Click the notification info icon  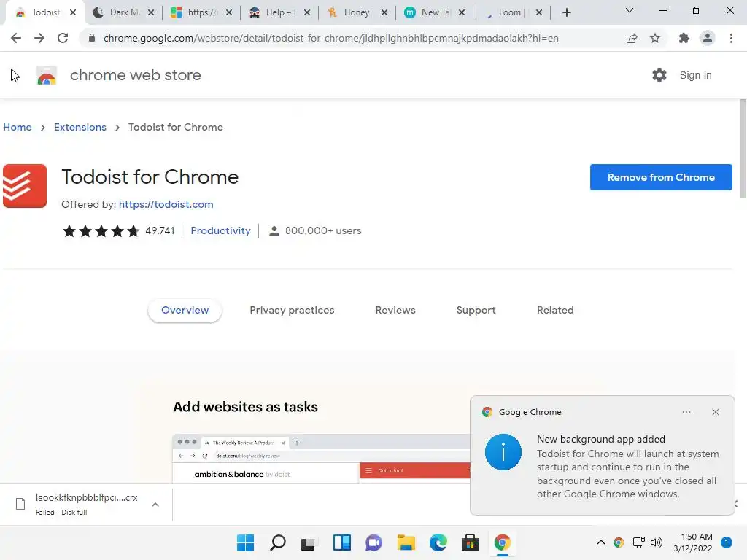(503, 452)
